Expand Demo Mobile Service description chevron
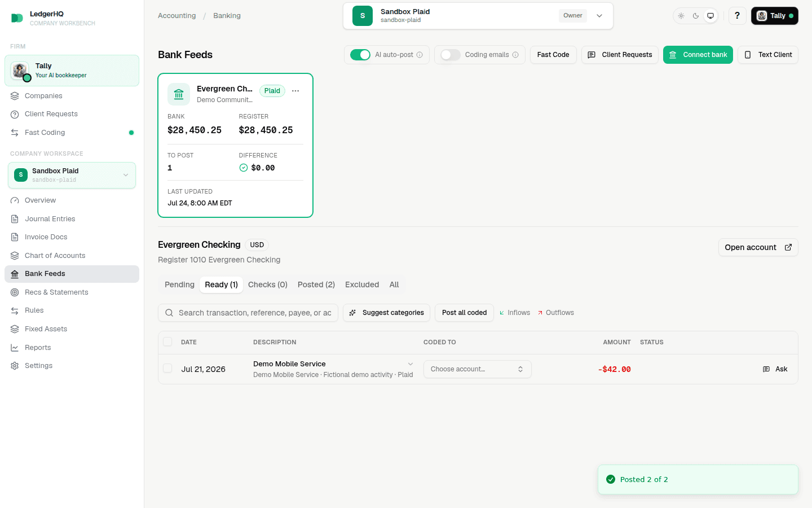 (411, 364)
